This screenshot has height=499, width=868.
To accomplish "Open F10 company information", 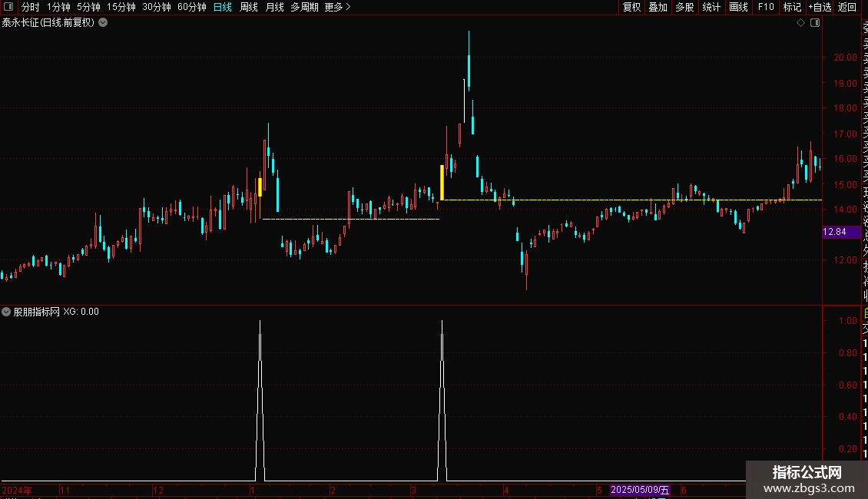I will [x=766, y=7].
